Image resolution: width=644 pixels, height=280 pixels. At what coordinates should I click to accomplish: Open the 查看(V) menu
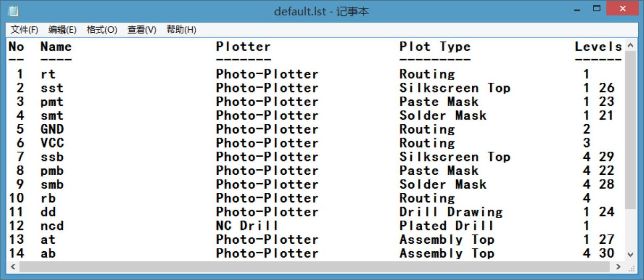142,30
